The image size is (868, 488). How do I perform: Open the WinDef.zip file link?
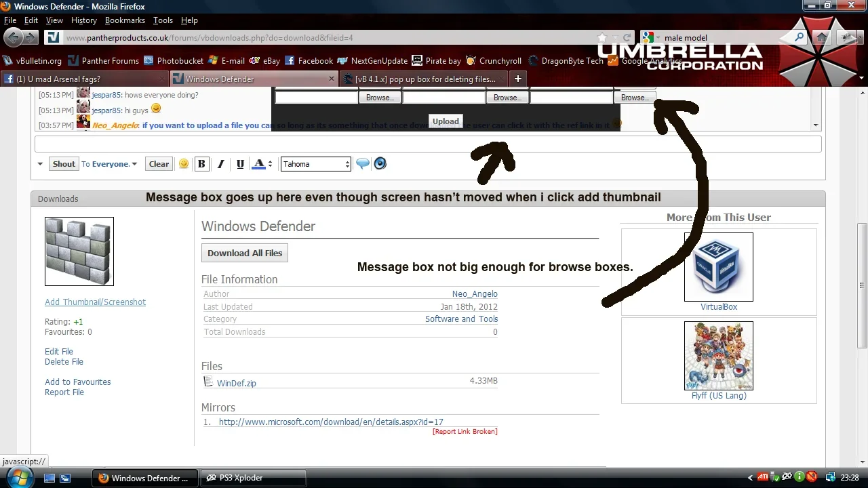click(236, 383)
